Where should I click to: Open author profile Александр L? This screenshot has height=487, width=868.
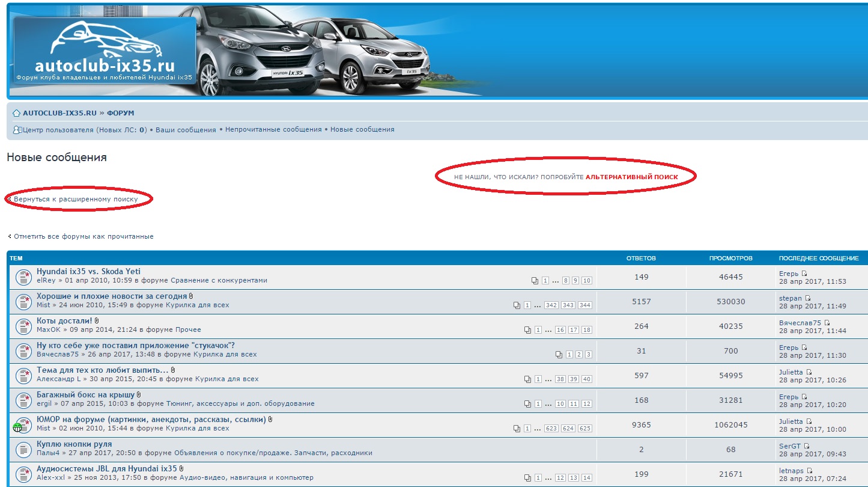coord(59,379)
